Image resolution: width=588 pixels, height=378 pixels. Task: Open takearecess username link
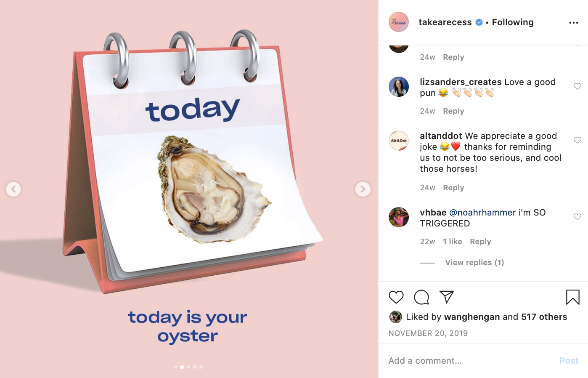click(445, 22)
